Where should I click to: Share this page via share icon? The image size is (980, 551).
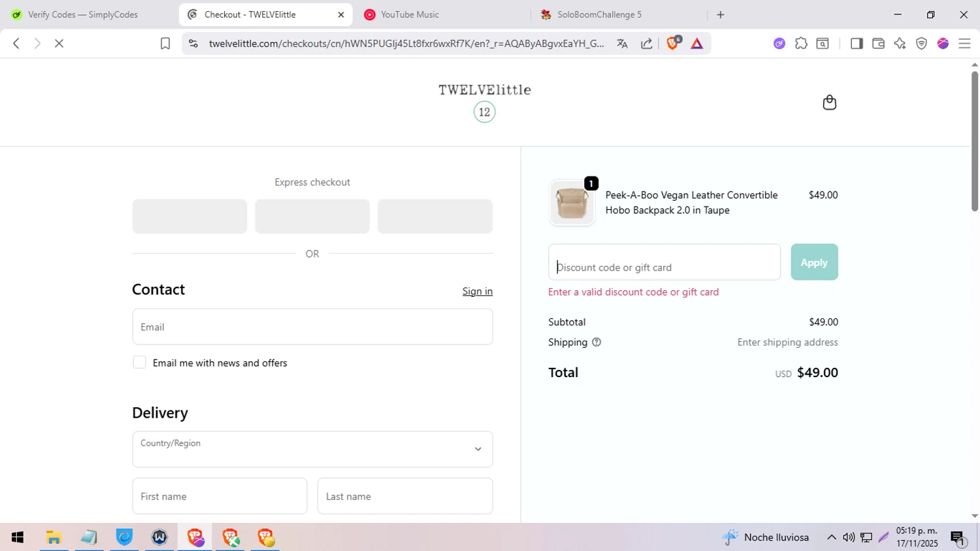pos(646,43)
